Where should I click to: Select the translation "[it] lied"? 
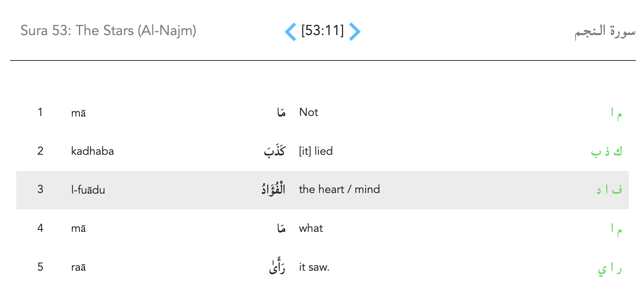pos(316,151)
